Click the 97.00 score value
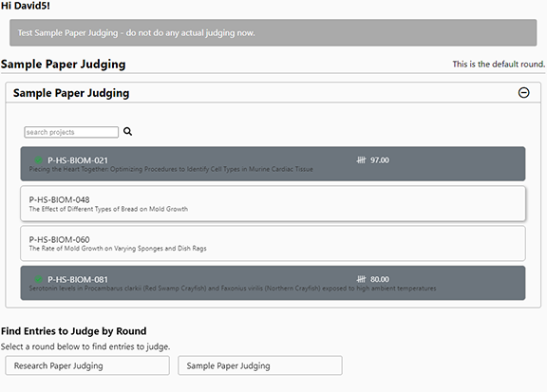Viewport: 547px width, 392px height. 380,160
